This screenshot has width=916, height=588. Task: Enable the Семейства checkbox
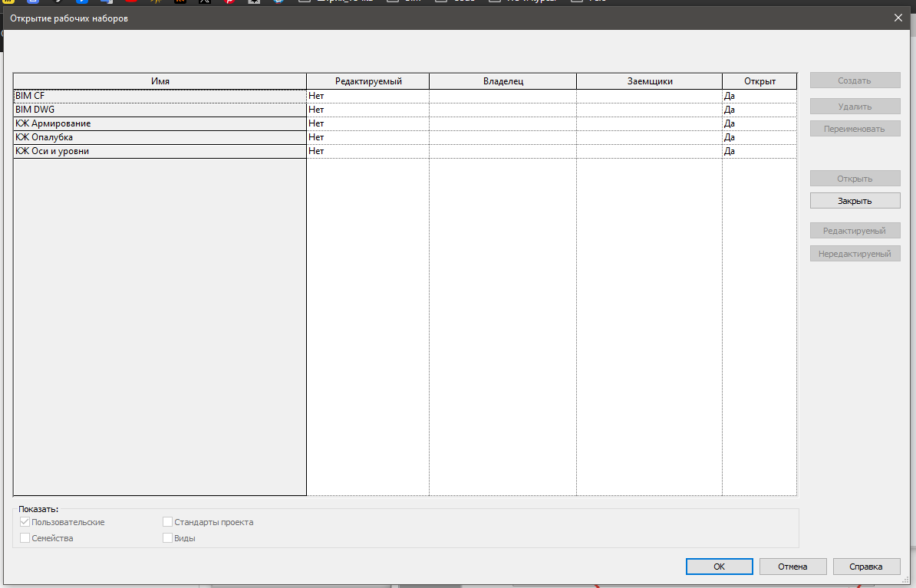pos(25,538)
